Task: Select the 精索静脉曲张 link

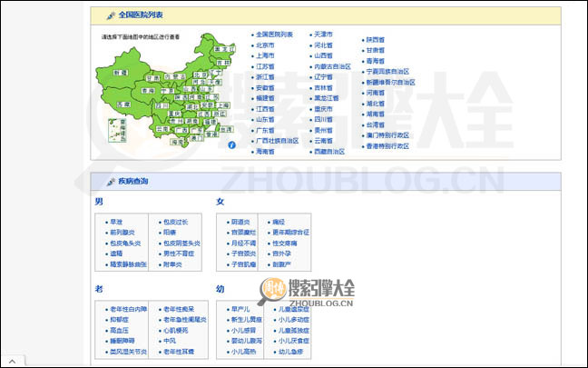Action: tap(128, 264)
